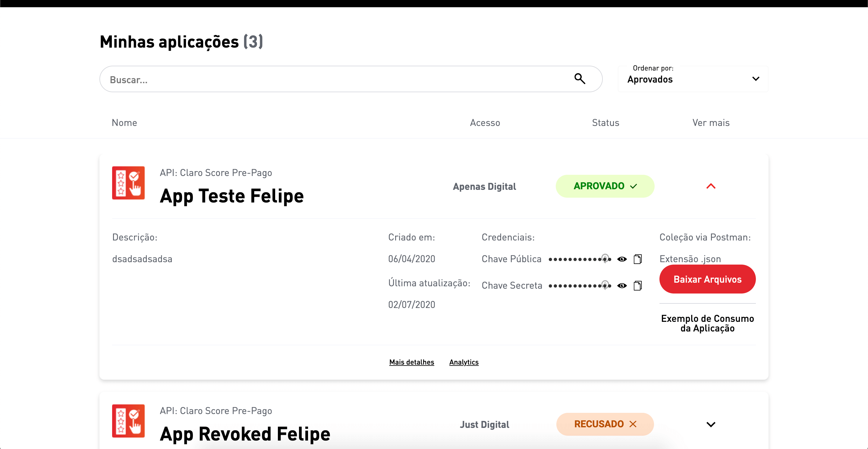Open Exemplo de Consumo da Aplicação

click(x=707, y=323)
